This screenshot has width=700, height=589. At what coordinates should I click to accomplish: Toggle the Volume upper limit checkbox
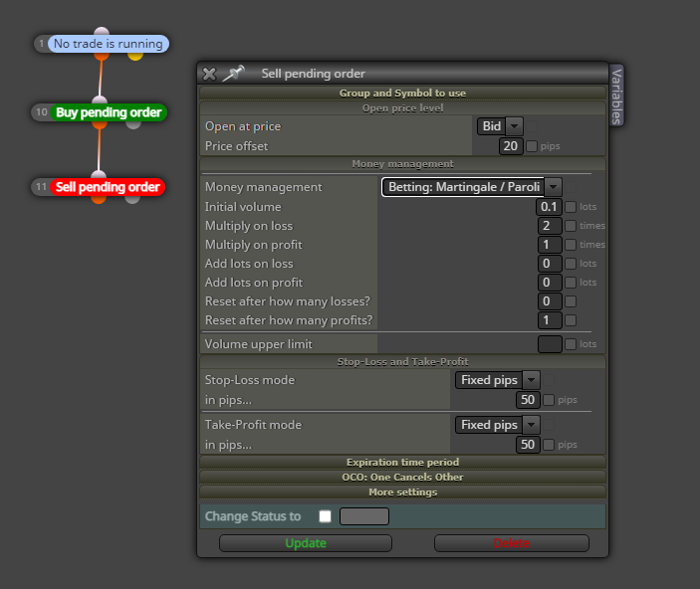[x=571, y=344]
